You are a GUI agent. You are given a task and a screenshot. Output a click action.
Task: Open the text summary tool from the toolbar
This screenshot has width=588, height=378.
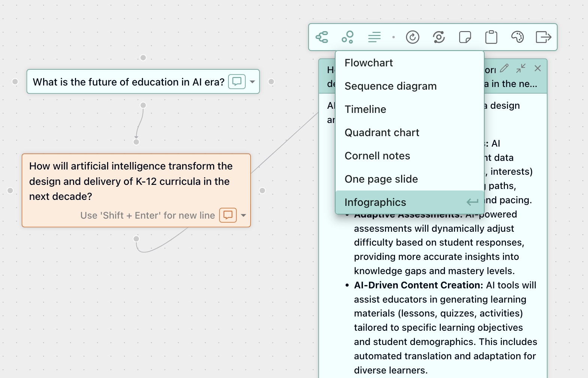coord(374,37)
